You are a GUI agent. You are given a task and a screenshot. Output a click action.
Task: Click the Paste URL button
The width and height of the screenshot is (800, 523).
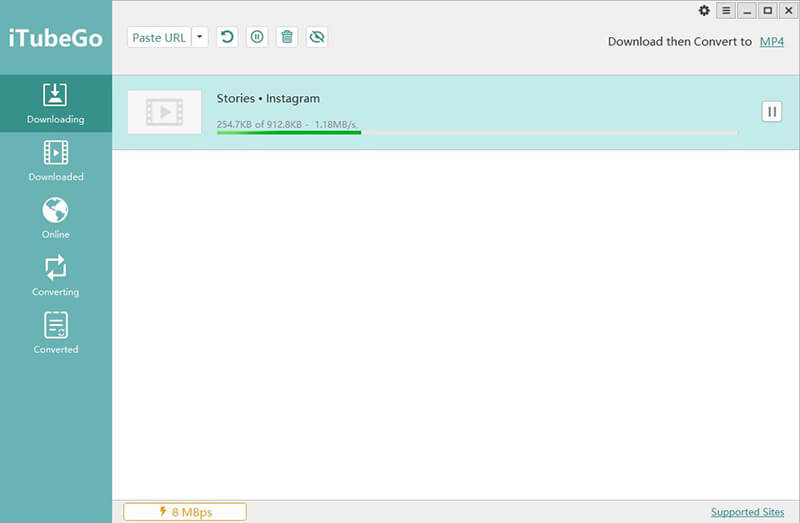click(159, 38)
